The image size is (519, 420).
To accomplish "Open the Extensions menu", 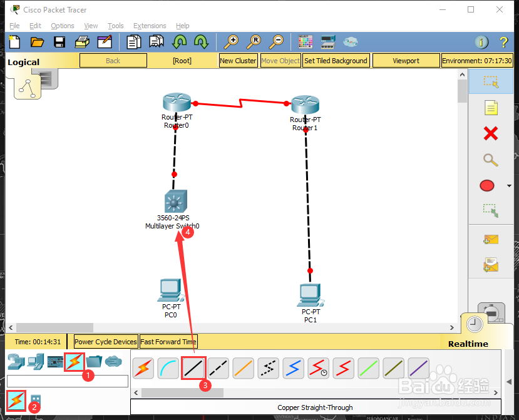I will (150, 26).
